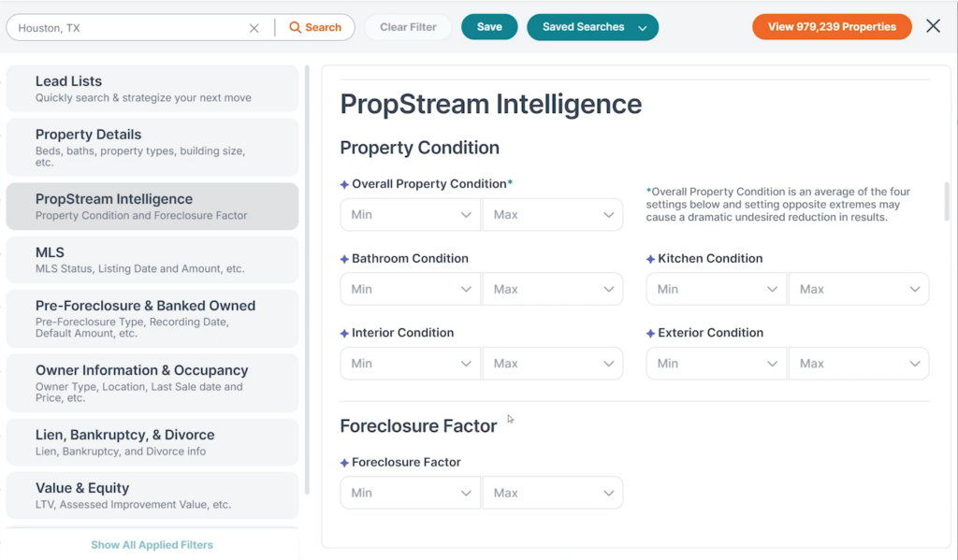958x560 pixels.
Task: Open the Foreclosure Factor Min dropdown
Action: point(410,493)
